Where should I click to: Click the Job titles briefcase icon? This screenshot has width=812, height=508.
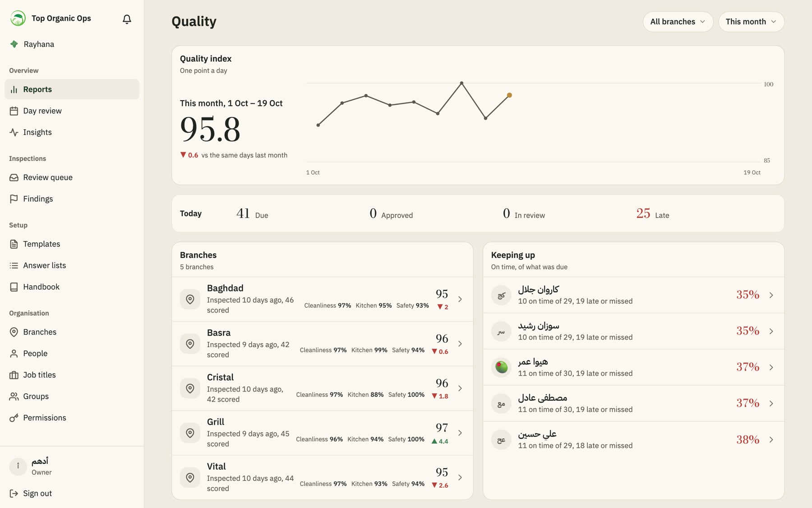click(x=14, y=375)
